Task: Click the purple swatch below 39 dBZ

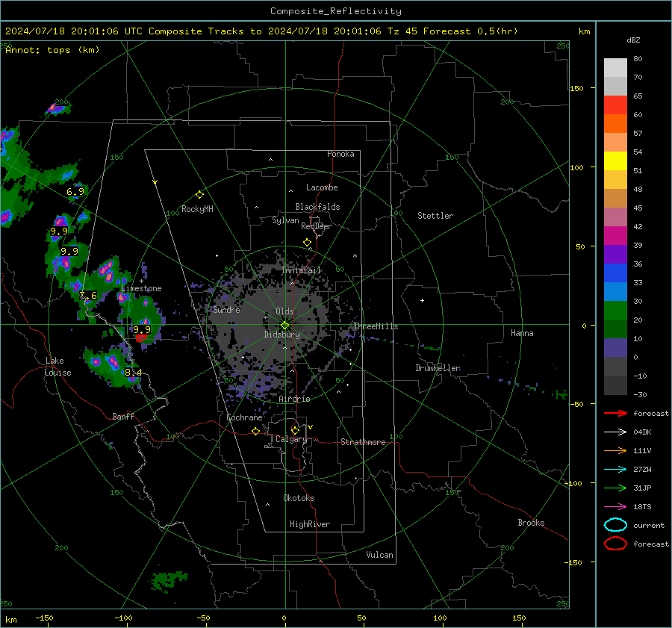Action: tap(615, 255)
